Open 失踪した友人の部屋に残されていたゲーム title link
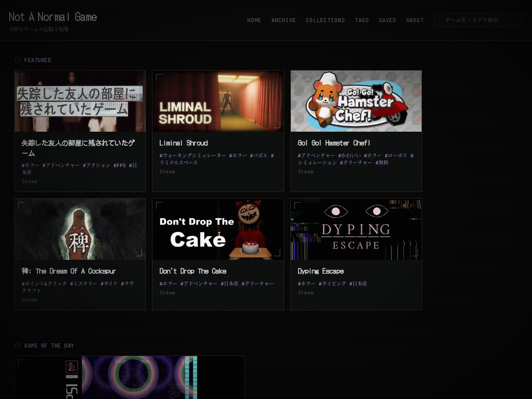This screenshot has width=532, height=399. coord(78,148)
